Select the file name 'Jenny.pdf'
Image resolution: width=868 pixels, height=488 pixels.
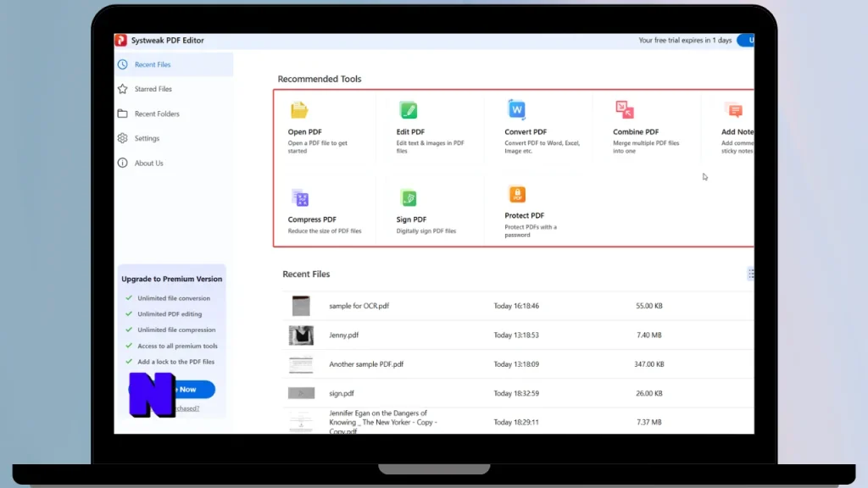coord(344,335)
